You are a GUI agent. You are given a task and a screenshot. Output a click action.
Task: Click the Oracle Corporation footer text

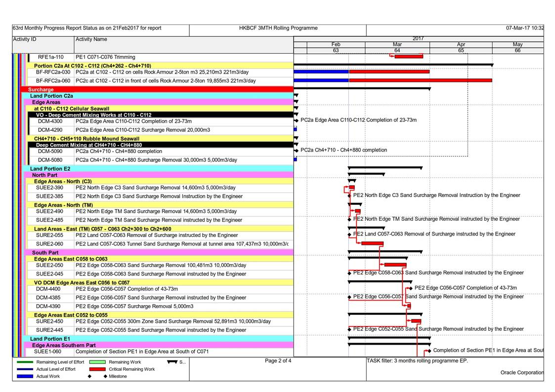coord(522,373)
